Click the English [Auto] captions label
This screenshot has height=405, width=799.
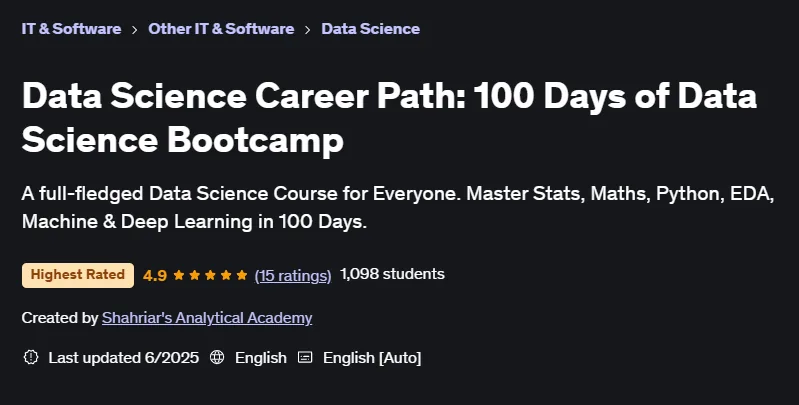tap(372, 358)
